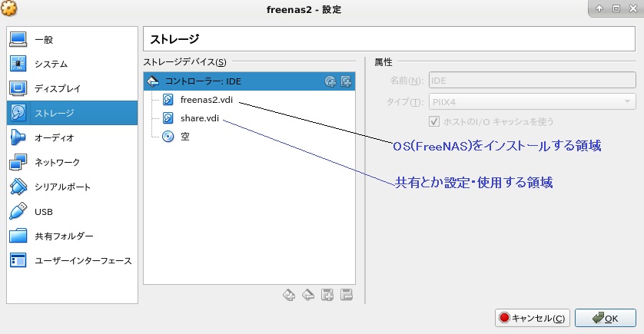Viewport: 644px width, 334px height.
Task: Click the remove attachment icon
Action: (347, 295)
